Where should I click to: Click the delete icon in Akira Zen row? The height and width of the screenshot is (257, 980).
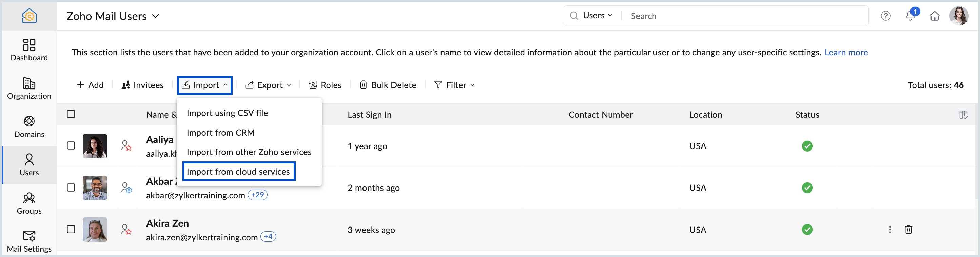point(908,229)
